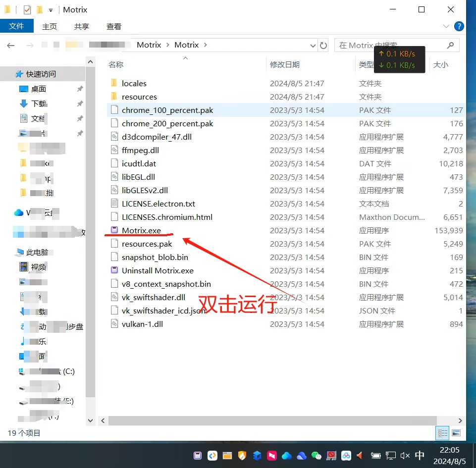Select the d3dcompiler_47.dll file icon
The width and height of the screenshot is (476, 468).
pos(114,137)
